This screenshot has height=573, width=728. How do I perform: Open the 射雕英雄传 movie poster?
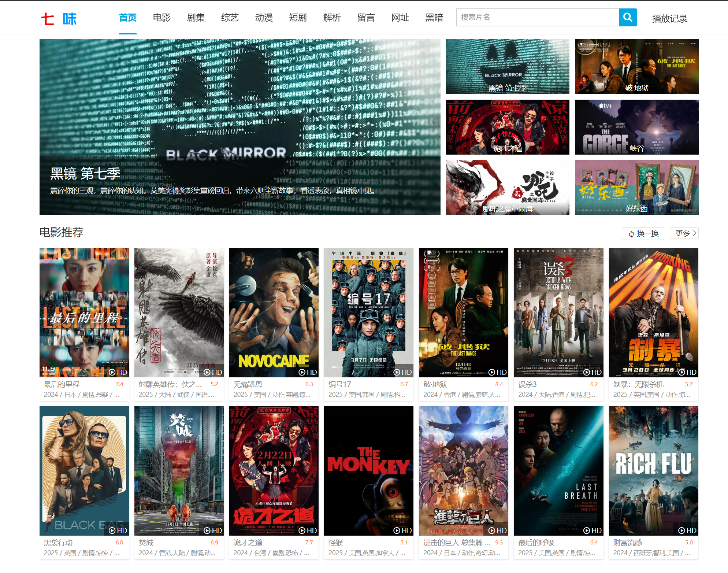coord(179,313)
